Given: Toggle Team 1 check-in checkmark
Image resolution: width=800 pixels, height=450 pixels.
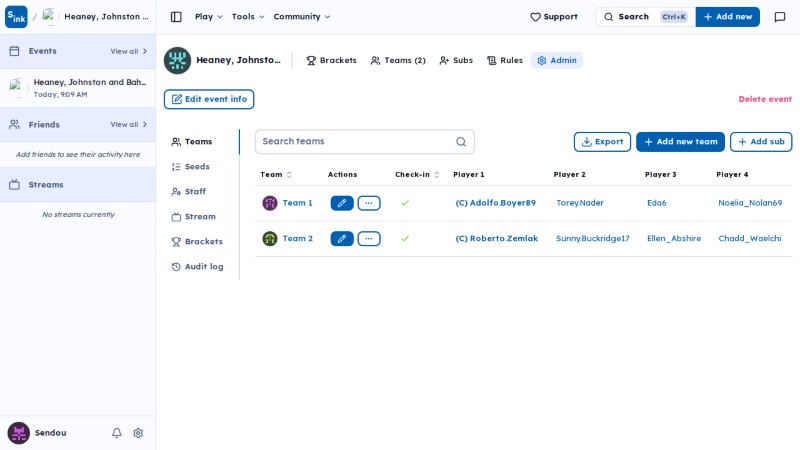Looking at the screenshot, I should pyautogui.click(x=405, y=203).
